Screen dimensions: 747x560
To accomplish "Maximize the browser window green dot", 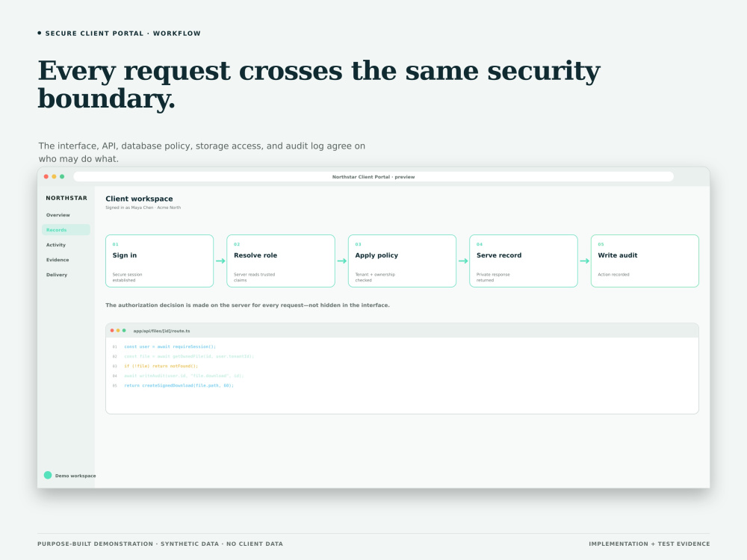I will [62, 177].
